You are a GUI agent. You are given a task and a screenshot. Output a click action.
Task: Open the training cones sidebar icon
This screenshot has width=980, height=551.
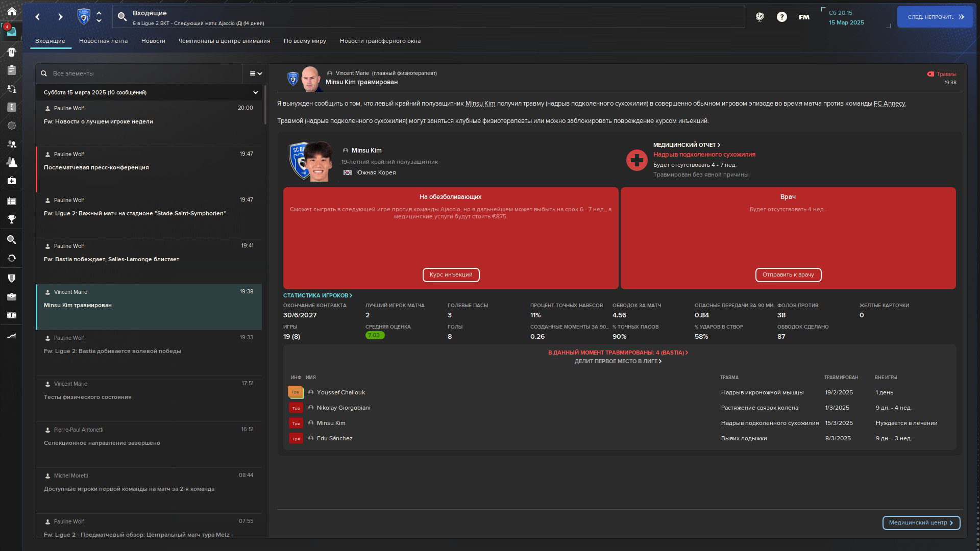pos(11,162)
